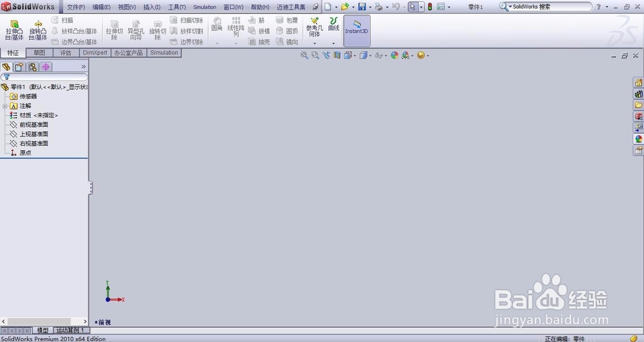This screenshot has width=644, height=342.
Task: Select the 扫描 sweep tool
Action: tap(62, 20)
